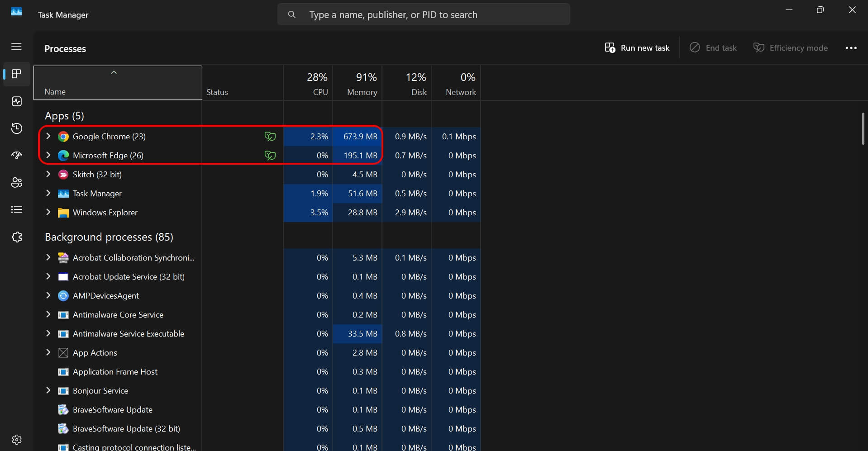Screen dimensions: 868x451
Task: Expand the Antimalware Service Executable row
Action: (48, 333)
